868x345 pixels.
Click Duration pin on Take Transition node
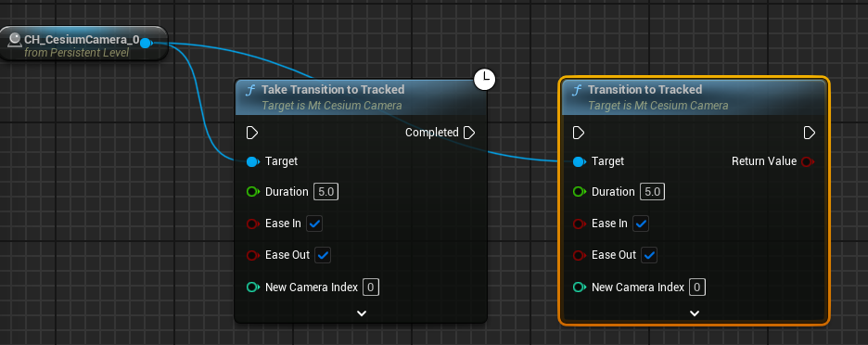[253, 192]
